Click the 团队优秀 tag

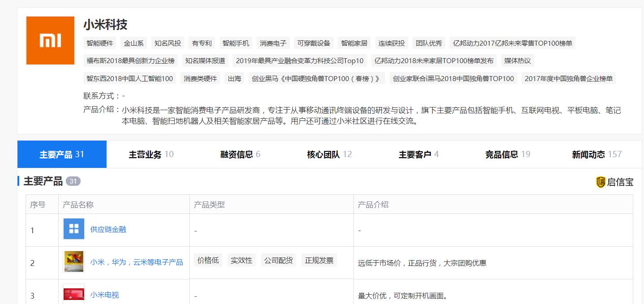(429, 43)
